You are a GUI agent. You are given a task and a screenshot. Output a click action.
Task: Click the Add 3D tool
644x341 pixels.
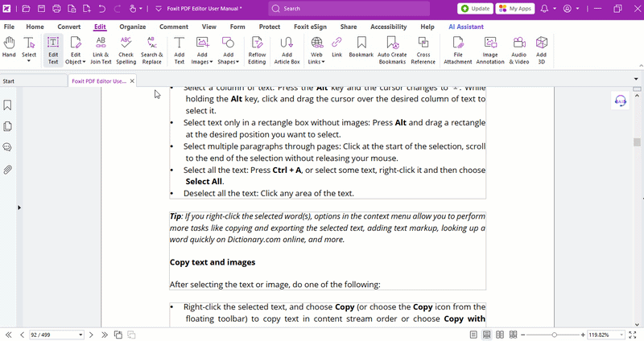coord(541,50)
